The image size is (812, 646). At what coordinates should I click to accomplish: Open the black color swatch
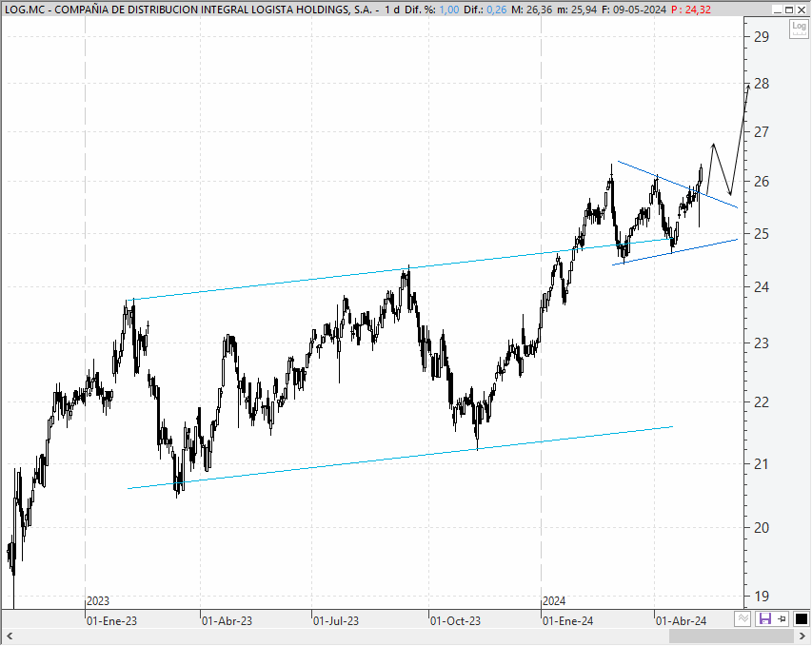[x=802, y=618]
